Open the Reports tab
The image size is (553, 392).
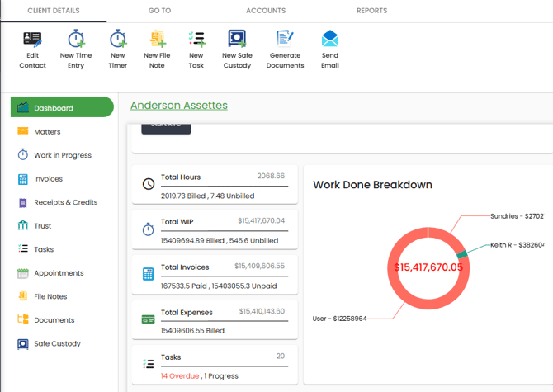pyautogui.click(x=371, y=11)
